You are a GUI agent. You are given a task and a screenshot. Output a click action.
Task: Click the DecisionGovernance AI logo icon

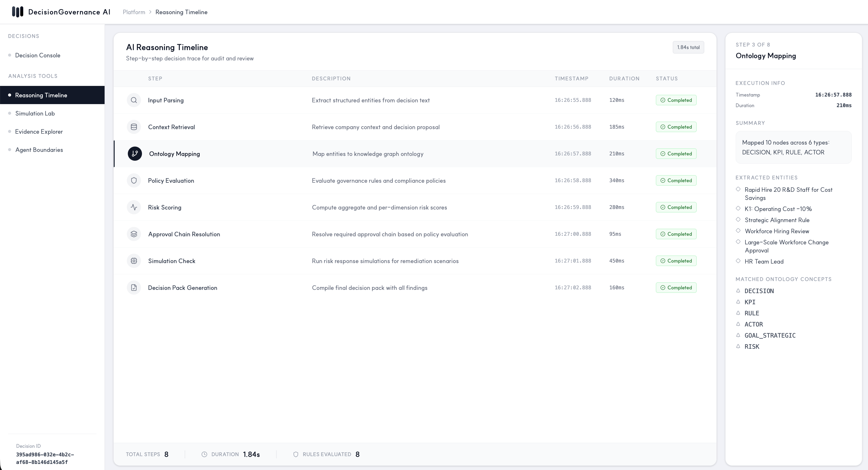click(x=17, y=12)
